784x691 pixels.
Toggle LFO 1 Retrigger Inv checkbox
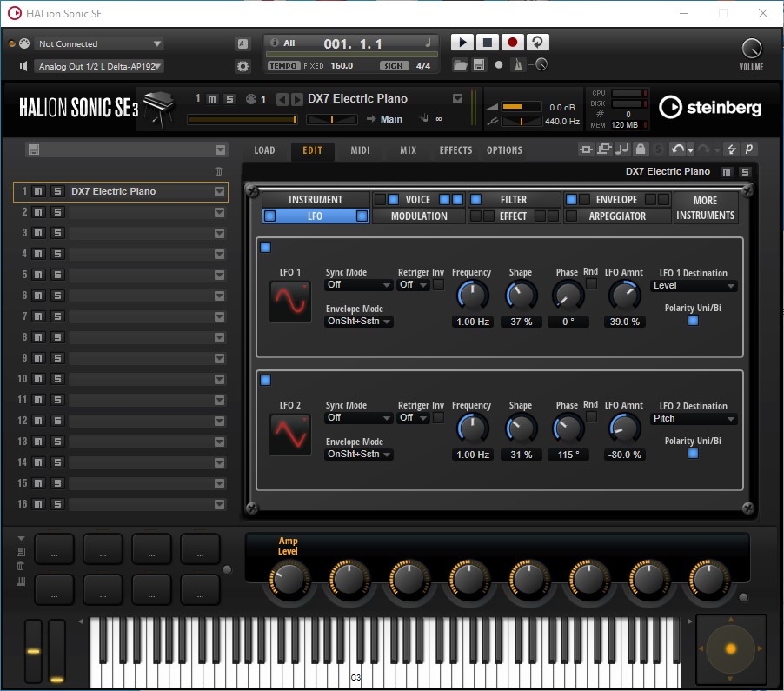coord(438,285)
